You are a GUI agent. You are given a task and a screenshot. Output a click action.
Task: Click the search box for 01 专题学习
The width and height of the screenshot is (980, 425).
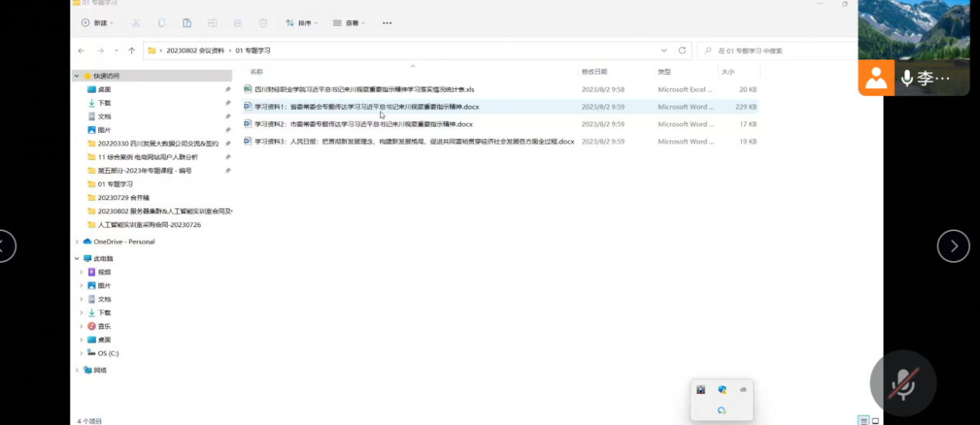click(781, 51)
